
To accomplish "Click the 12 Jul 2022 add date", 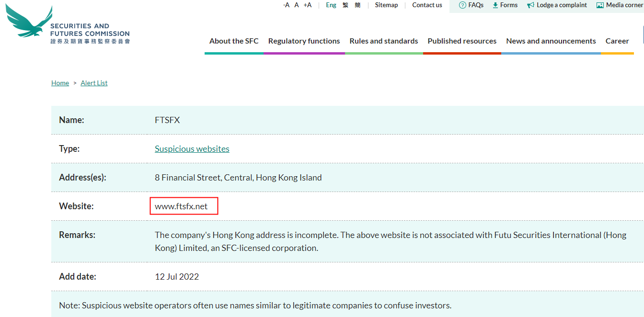I will click(x=177, y=277).
